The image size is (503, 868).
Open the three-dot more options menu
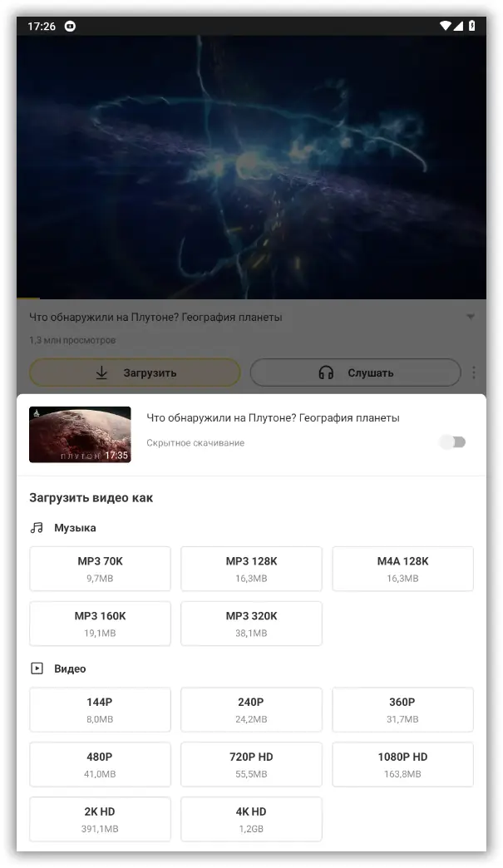pyautogui.click(x=474, y=373)
